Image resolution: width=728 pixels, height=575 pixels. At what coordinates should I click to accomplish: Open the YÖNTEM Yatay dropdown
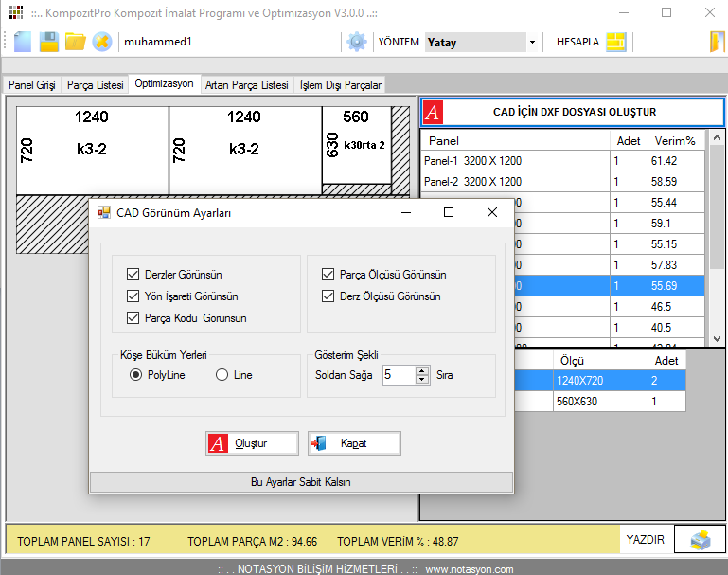pos(532,43)
